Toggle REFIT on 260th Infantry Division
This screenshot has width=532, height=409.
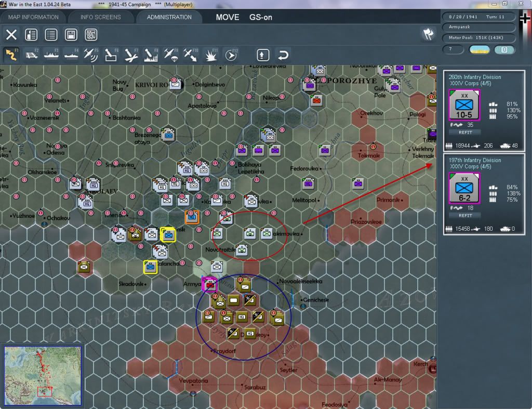click(x=465, y=133)
